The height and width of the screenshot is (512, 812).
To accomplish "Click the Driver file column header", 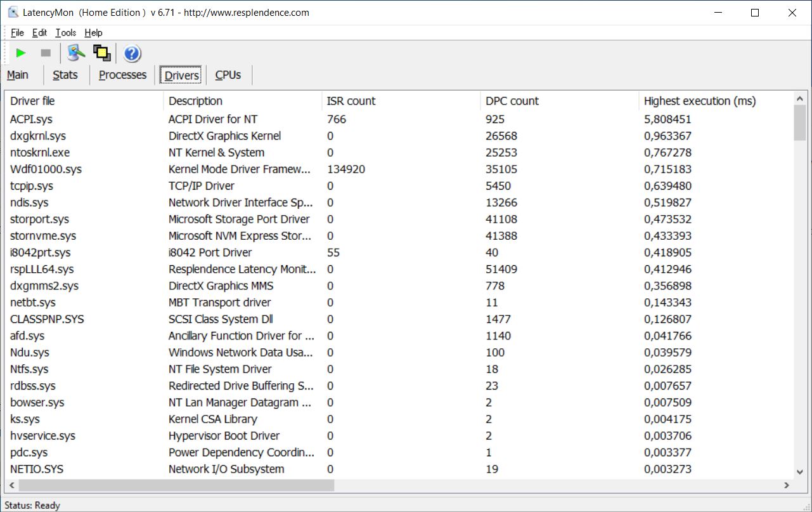I will [32, 101].
